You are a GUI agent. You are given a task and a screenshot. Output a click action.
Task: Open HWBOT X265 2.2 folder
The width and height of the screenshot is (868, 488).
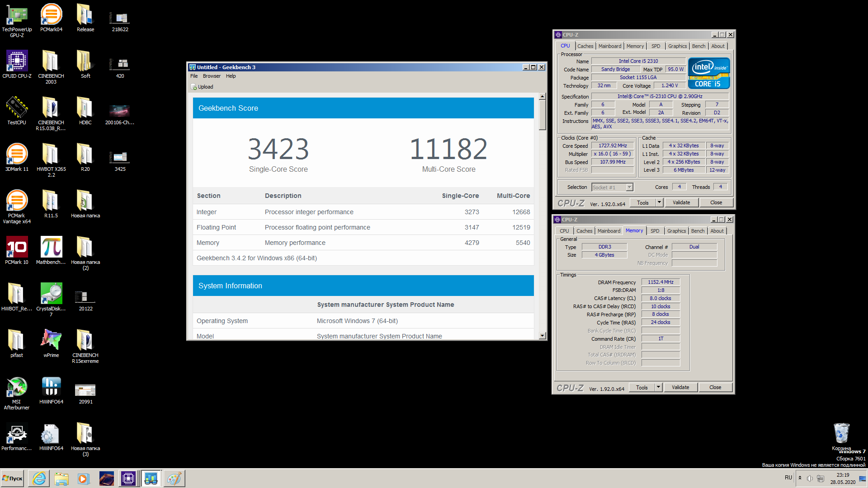pos(51,160)
